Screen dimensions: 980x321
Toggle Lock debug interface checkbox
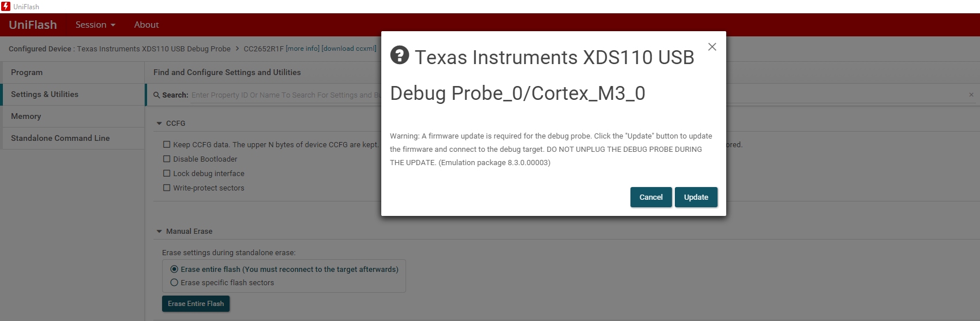[x=167, y=173]
